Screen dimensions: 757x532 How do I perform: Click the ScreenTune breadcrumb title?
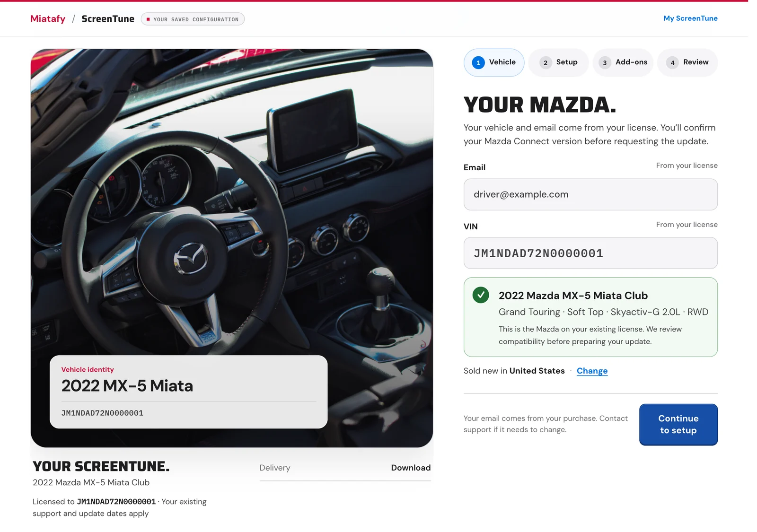(x=108, y=19)
